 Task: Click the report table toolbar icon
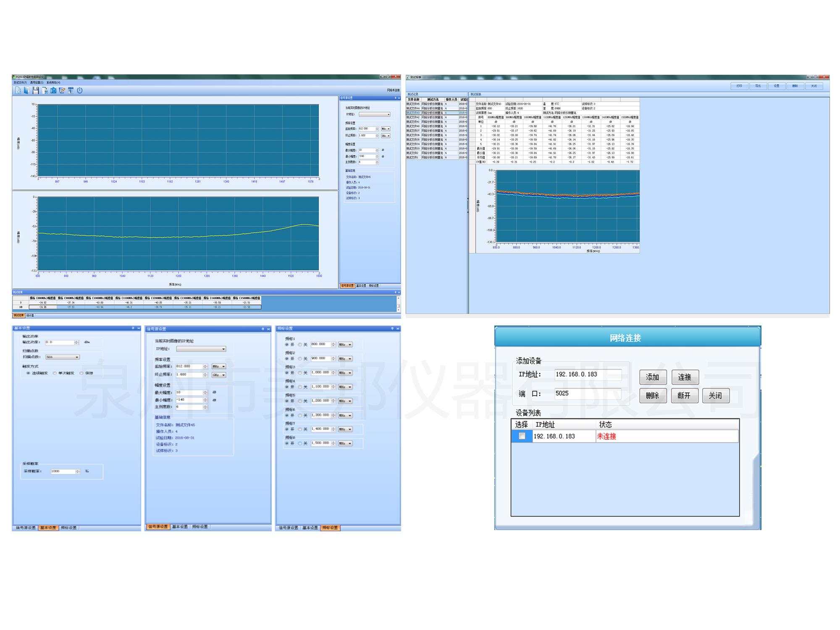71,90
